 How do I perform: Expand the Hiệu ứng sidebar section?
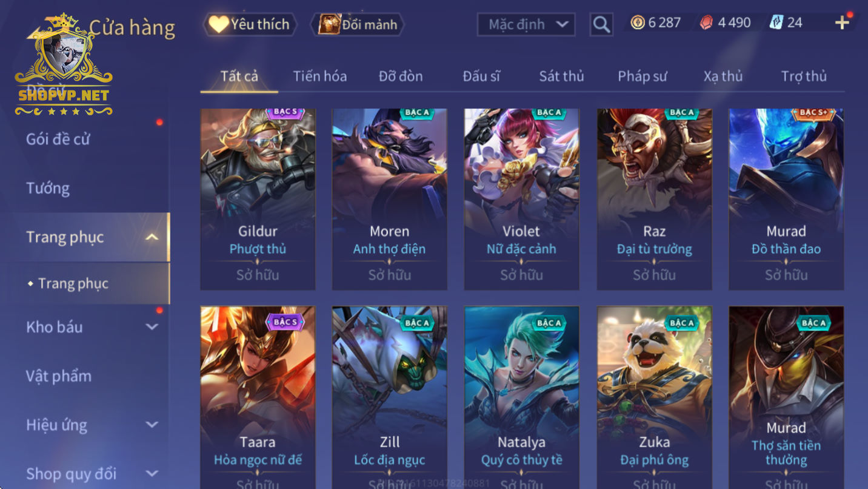pyautogui.click(x=152, y=425)
